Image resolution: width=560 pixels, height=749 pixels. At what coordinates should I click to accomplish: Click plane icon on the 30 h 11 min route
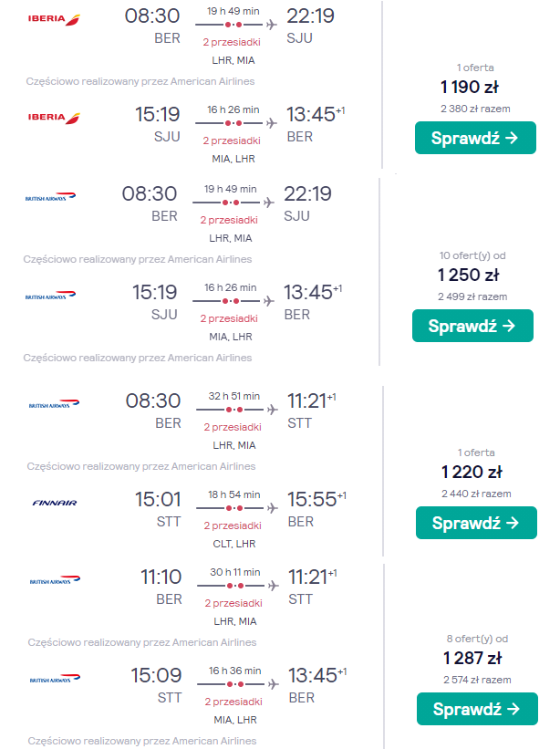(273, 586)
